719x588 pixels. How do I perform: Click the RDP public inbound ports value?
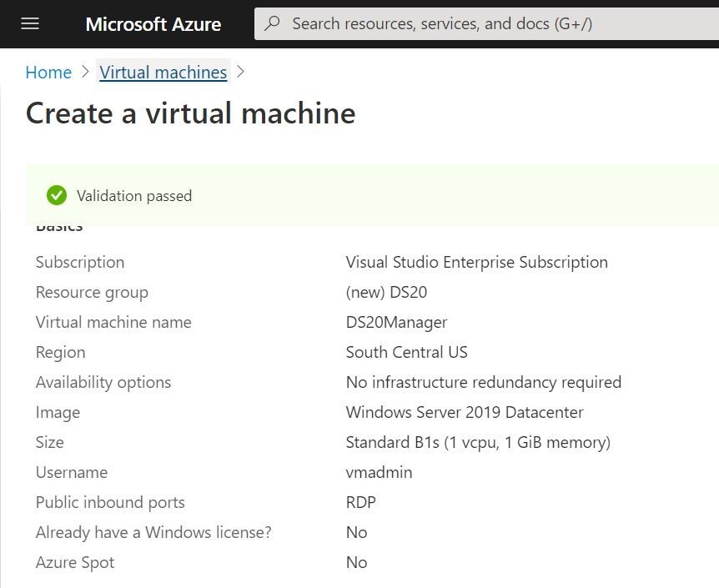tap(360, 502)
